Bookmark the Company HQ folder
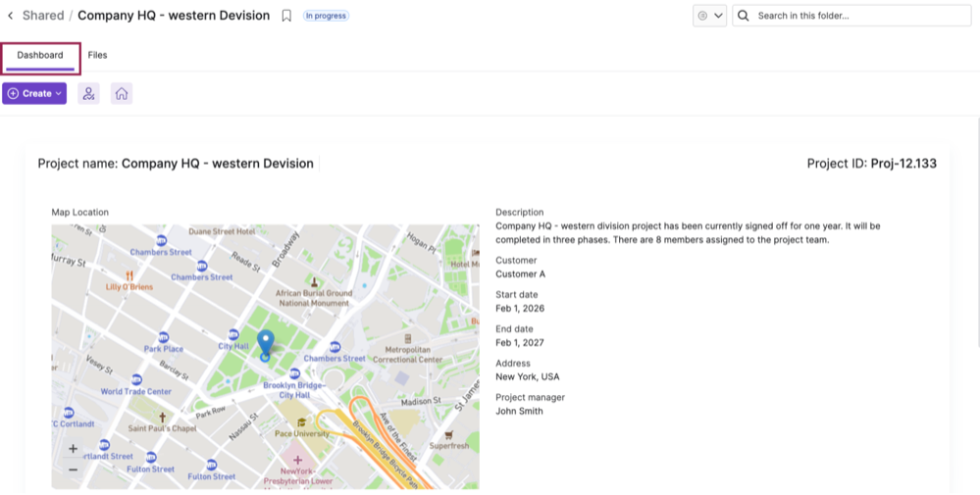The width and height of the screenshot is (980, 495). [286, 16]
